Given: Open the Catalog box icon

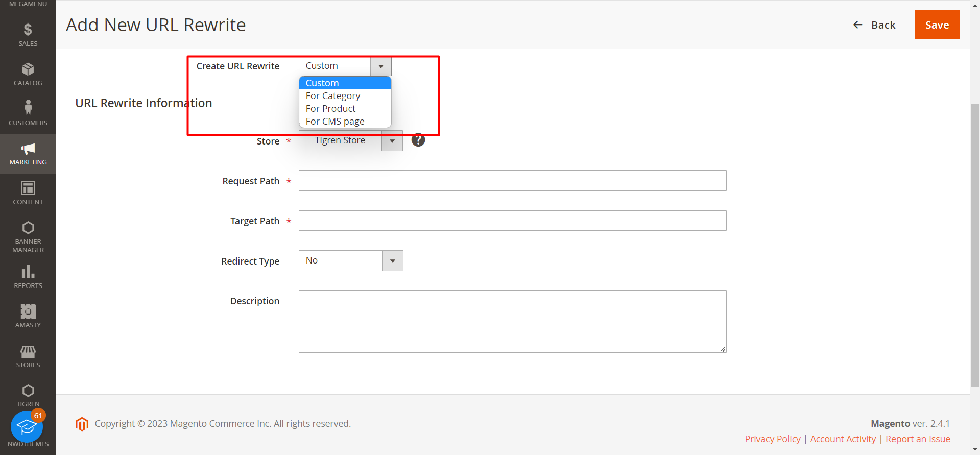Looking at the screenshot, I should [28, 69].
